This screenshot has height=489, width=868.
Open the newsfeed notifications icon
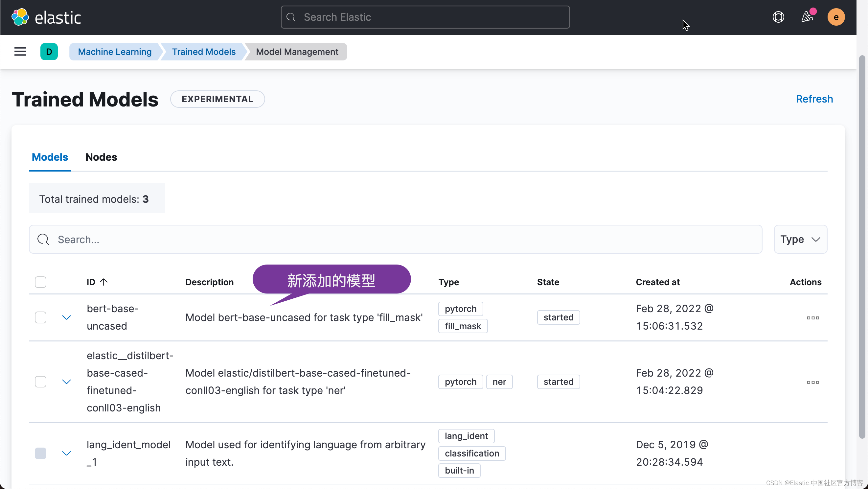[x=807, y=17]
